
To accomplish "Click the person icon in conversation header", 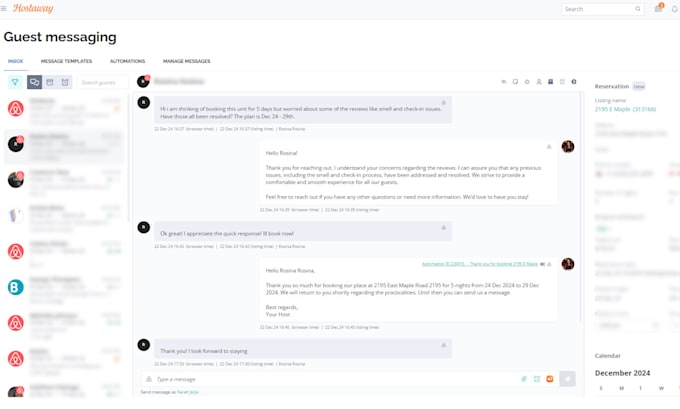I will 539,82.
